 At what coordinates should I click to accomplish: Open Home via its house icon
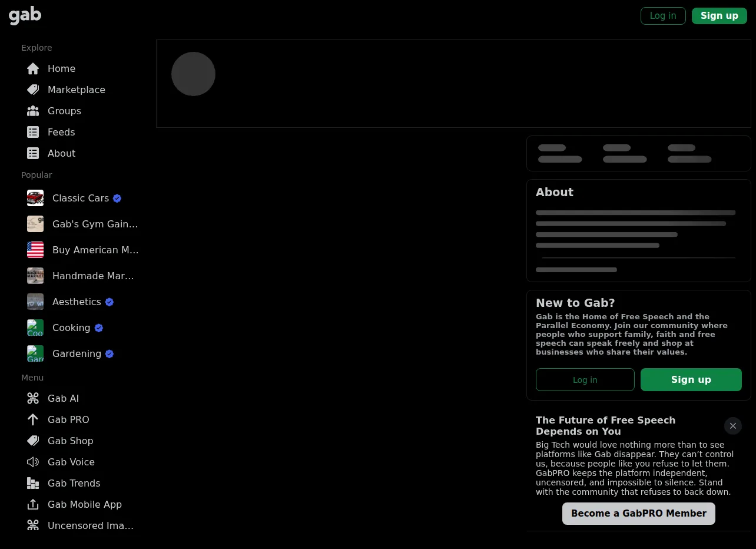click(33, 69)
